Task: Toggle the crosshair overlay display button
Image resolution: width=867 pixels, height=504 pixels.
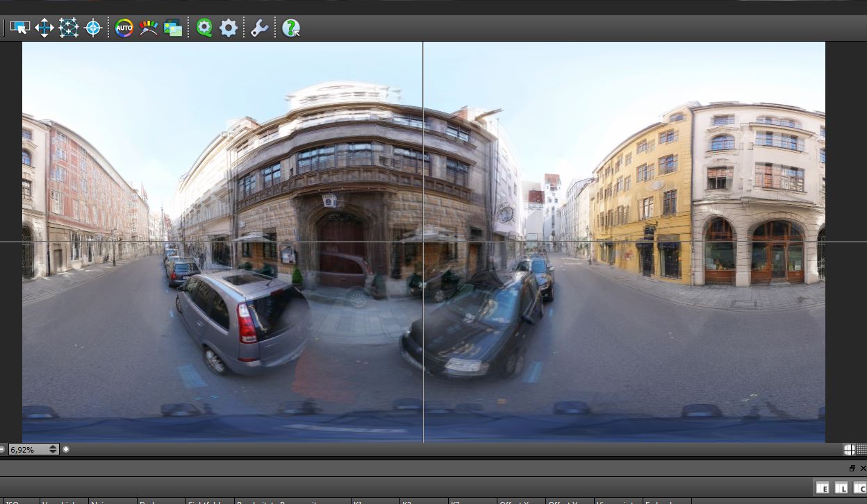Action: pyautogui.click(x=849, y=450)
